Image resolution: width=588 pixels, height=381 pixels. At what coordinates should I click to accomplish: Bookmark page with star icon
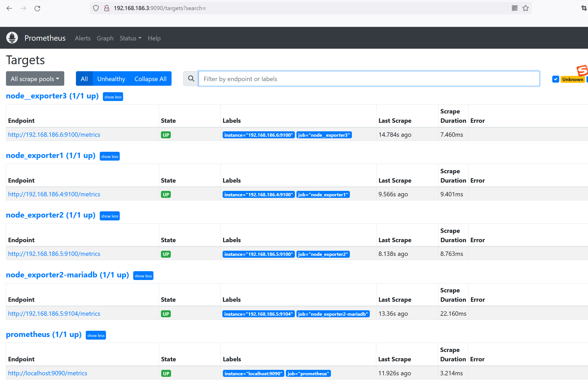[525, 8]
